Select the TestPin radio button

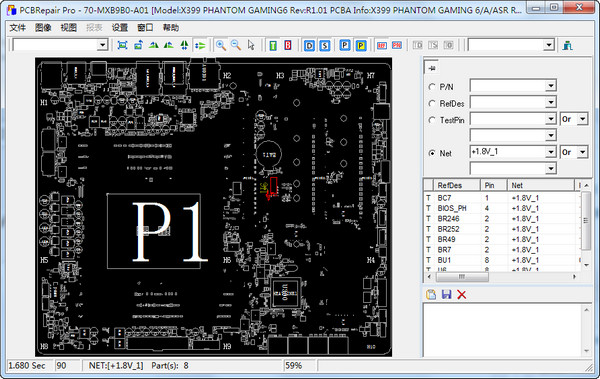coord(432,120)
